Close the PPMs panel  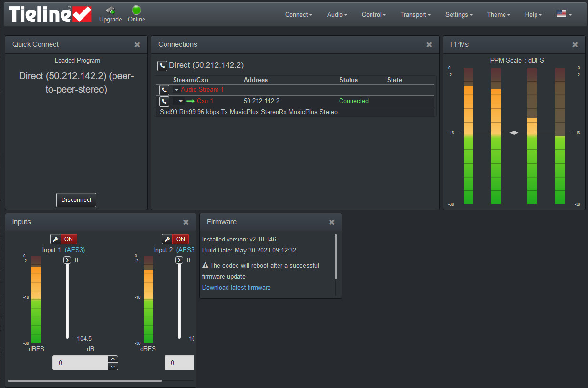coord(575,45)
